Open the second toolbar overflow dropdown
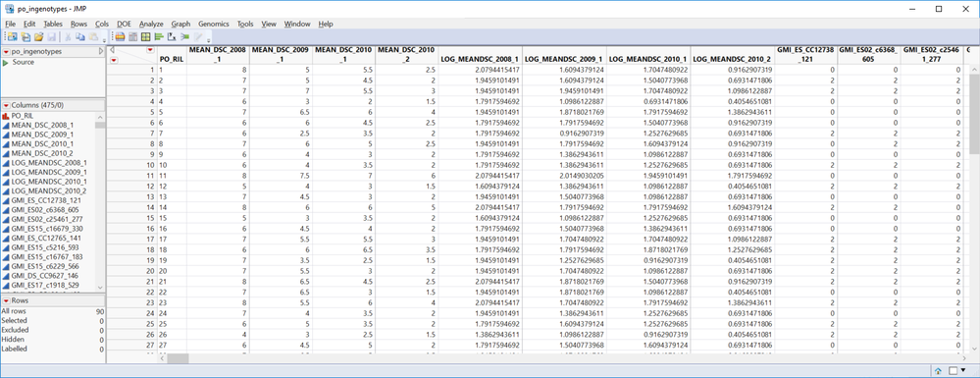The image size is (980, 378). coord(209,40)
